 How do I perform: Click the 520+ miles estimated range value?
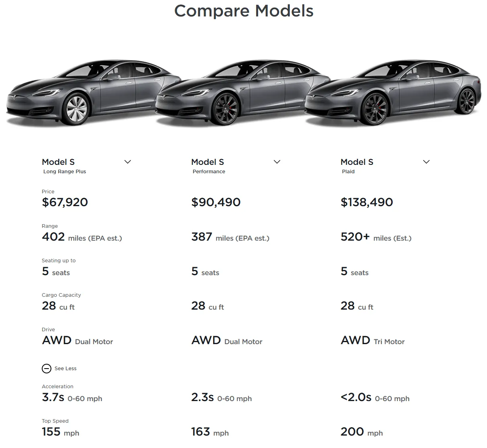coord(355,237)
